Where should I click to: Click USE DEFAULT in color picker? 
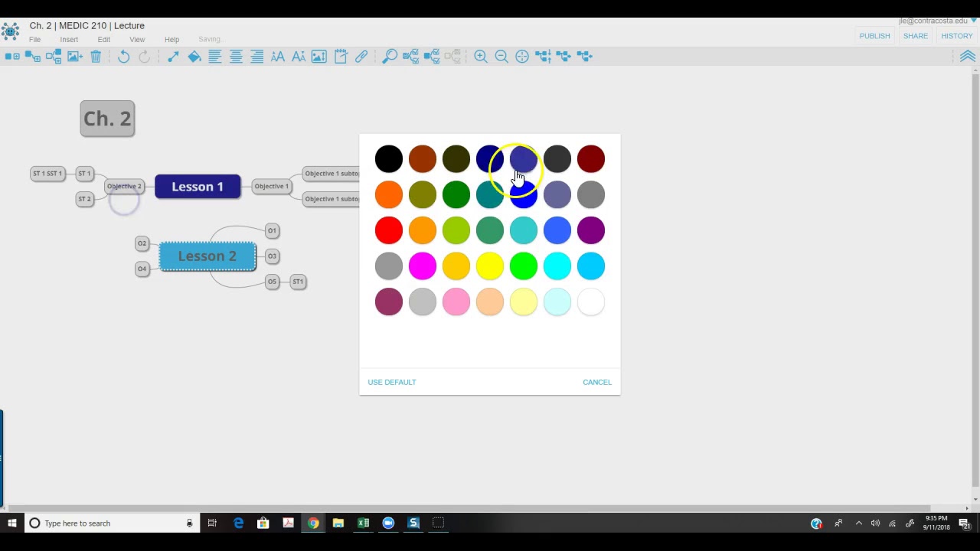click(392, 382)
